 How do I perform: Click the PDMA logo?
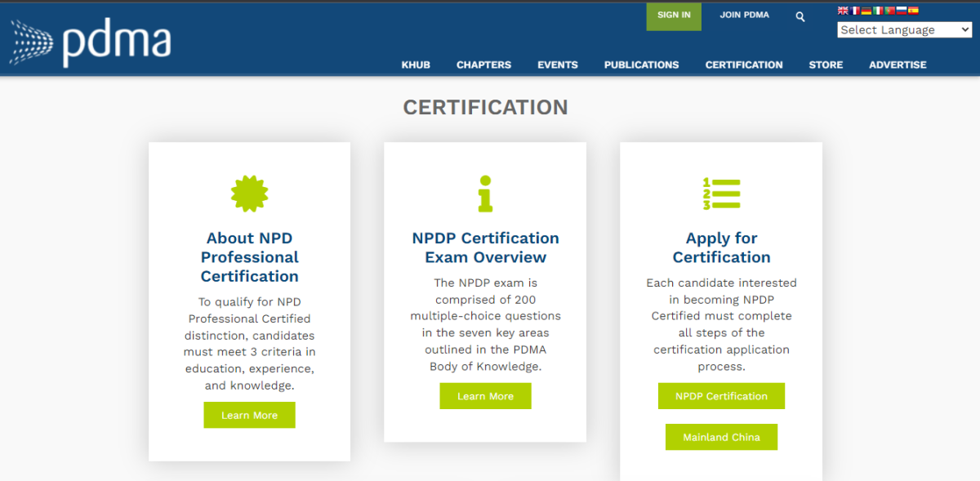pyautogui.click(x=90, y=42)
